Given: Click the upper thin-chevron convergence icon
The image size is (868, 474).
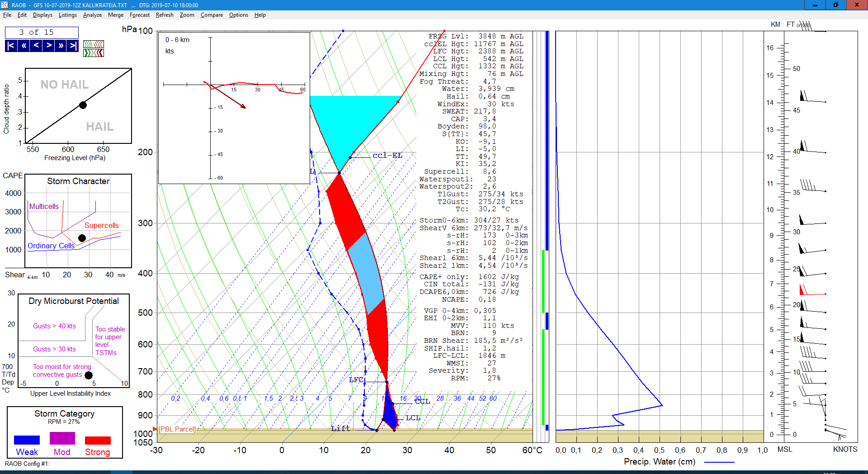Looking at the screenshot, I should click(94, 44).
